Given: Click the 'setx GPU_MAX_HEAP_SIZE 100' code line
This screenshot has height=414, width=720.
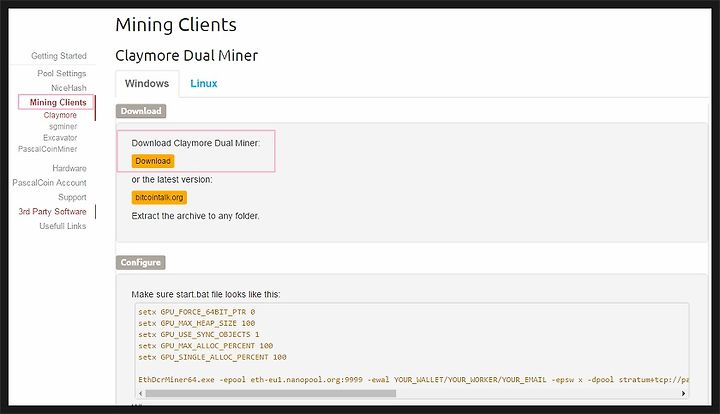Looking at the screenshot, I should click(197, 323).
